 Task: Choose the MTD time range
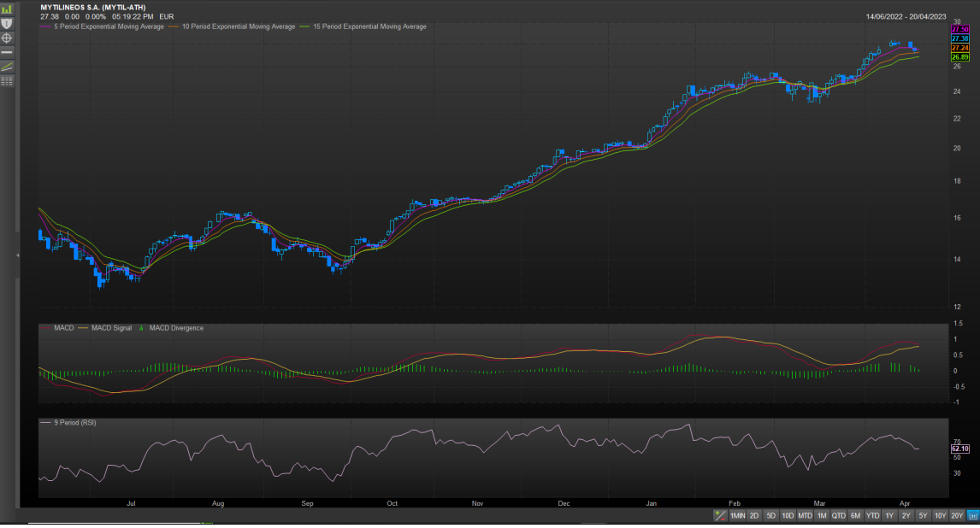[x=805, y=516]
